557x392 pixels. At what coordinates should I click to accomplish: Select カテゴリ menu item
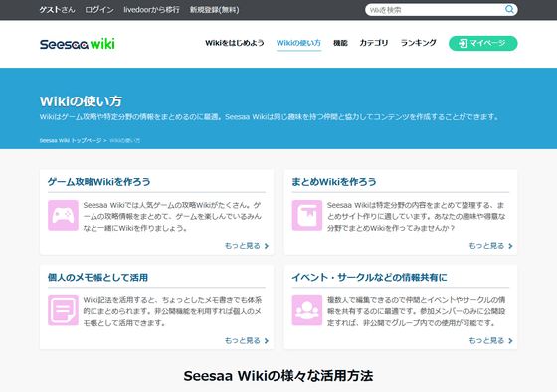click(374, 43)
